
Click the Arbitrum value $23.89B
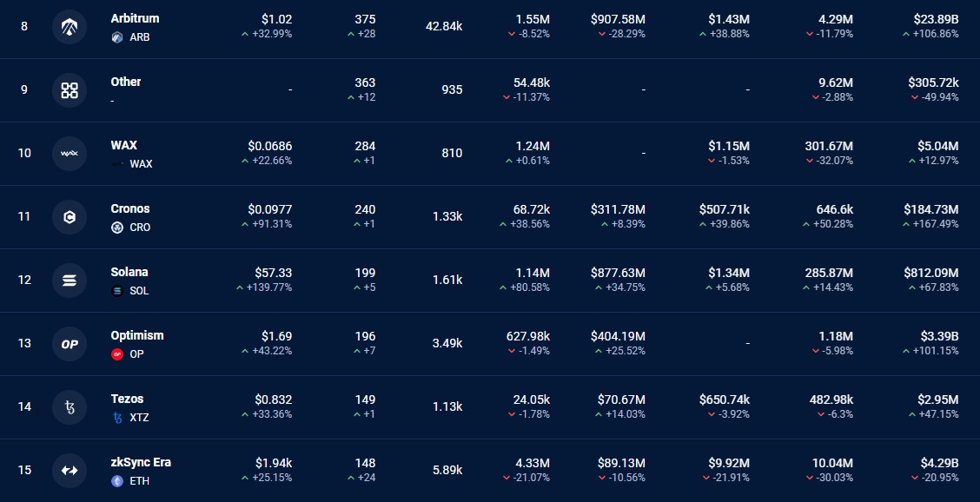pos(936,19)
